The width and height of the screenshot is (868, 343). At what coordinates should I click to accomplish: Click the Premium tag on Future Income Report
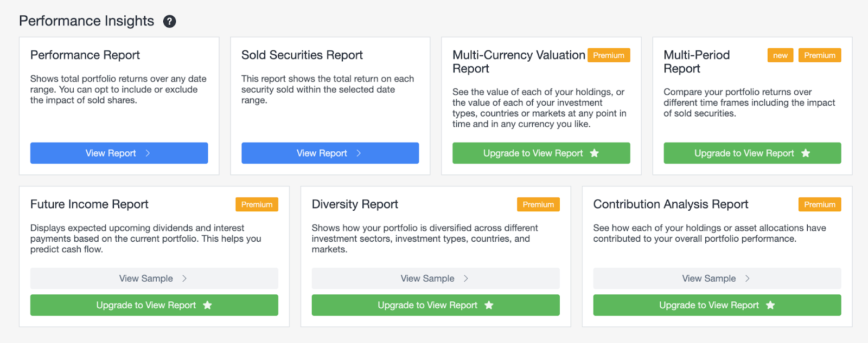pyautogui.click(x=257, y=204)
